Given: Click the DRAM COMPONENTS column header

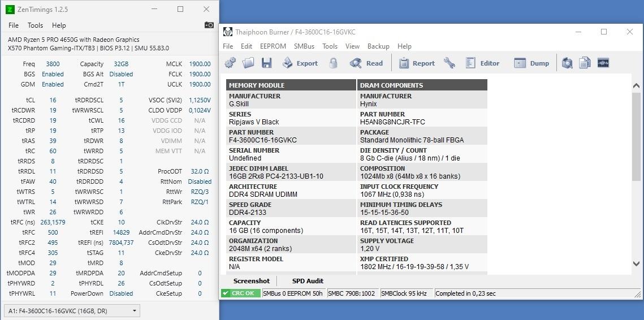Looking at the screenshot, I should 422,85.
